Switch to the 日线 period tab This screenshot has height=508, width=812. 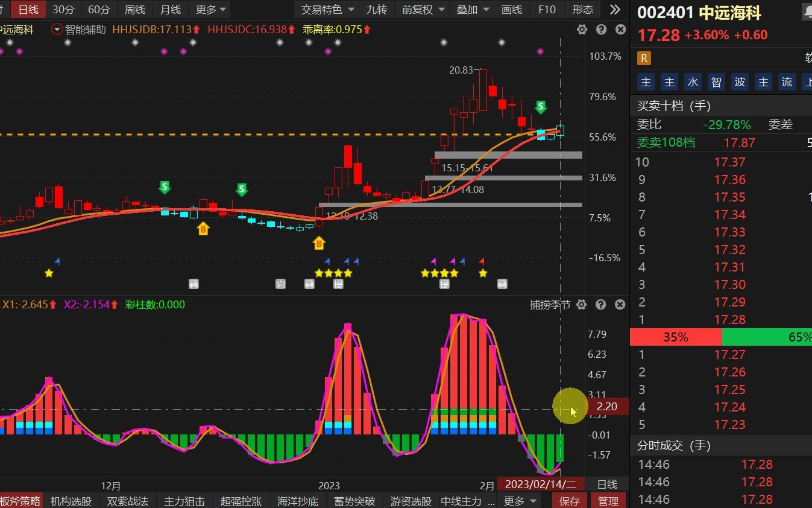coord(28,10)
